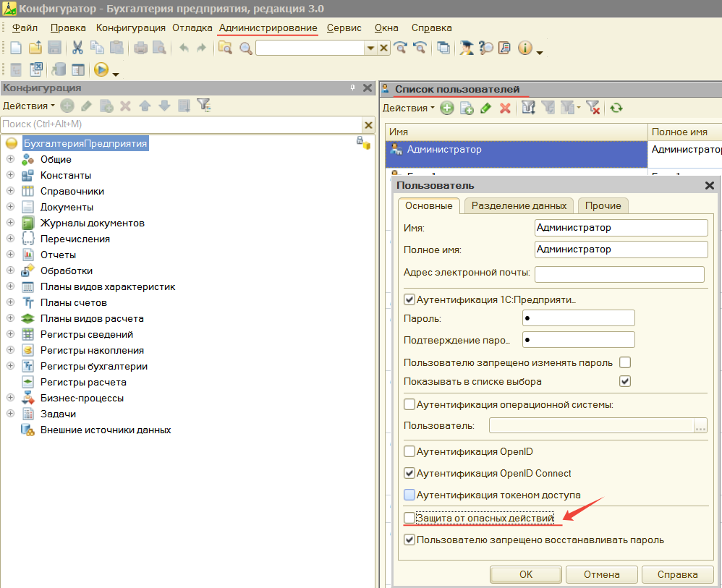This screenshot has width=722, height=588.
Task: Click the Адрес электронной почты field
Action: (x=619, y=274)
